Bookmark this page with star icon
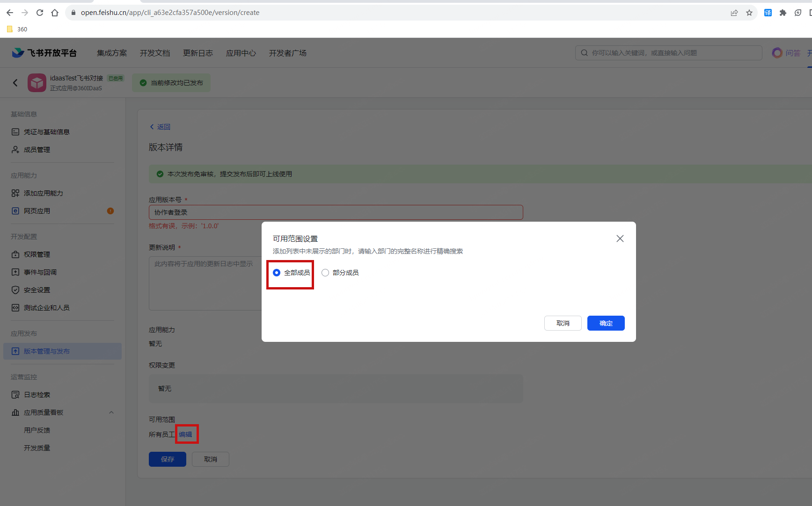812x506 pixels. (x=749, y=13)
